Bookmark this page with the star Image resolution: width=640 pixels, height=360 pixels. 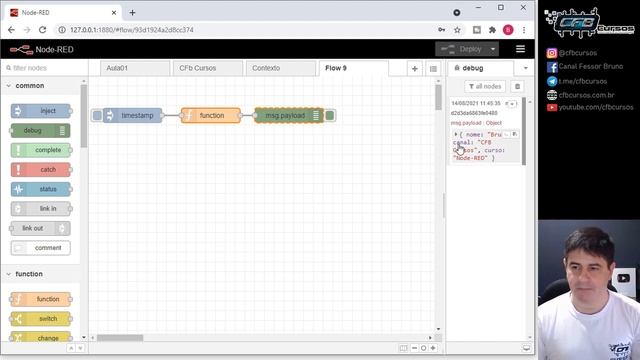pos(457,30)
